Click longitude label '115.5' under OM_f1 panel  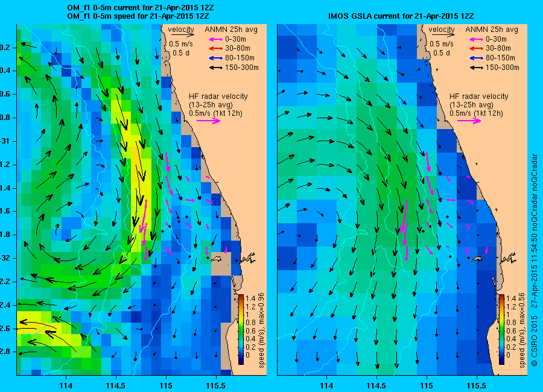coord(215,385)
